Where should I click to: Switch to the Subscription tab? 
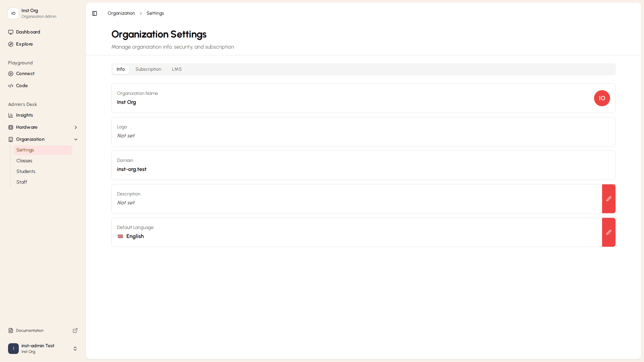coord(148,69)
